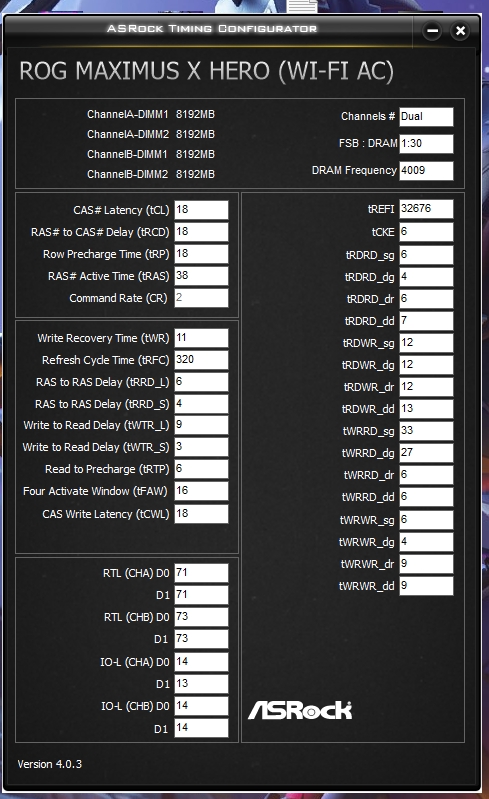Minimize the ASRock Timing Configurator window
Screen dimensions: 489x799
coord(432,31)
